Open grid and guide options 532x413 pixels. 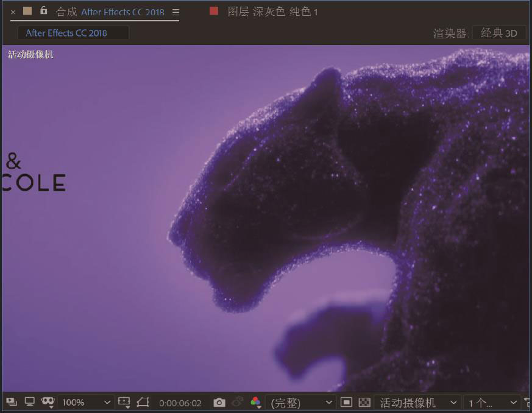pyautogui.click(x=124, y=403)
